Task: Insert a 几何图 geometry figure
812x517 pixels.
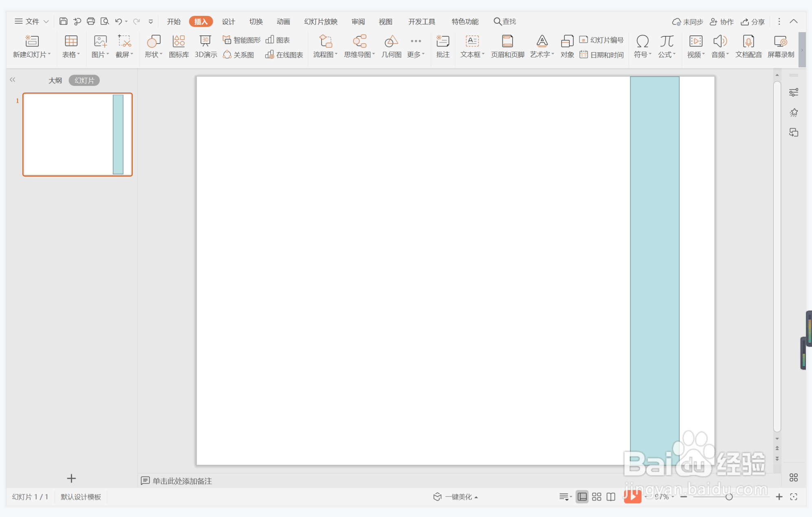Action: pos(391,46)
